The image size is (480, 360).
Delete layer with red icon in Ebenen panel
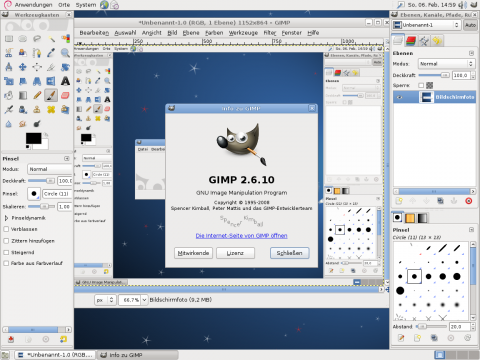tap(468, 201)
